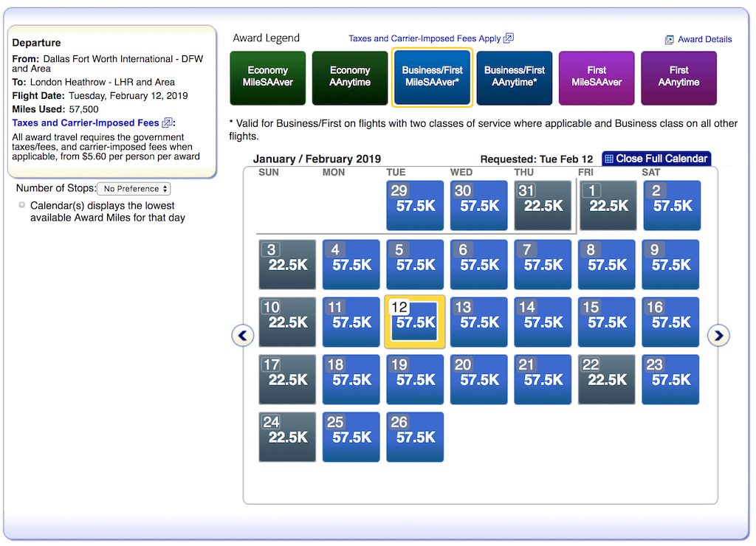Open February 25 award day
This screenshot has width=756, height=546.
point(351,437)
